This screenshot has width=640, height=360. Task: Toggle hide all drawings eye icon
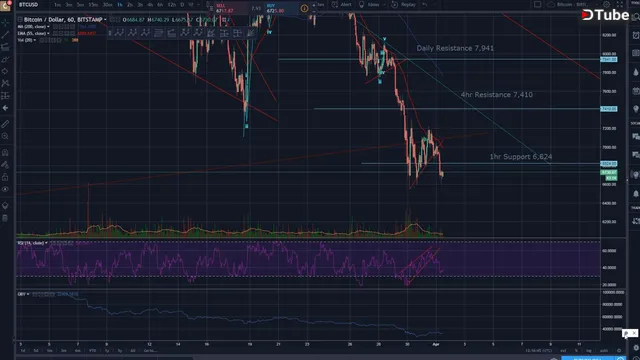[x=5, y=189]
